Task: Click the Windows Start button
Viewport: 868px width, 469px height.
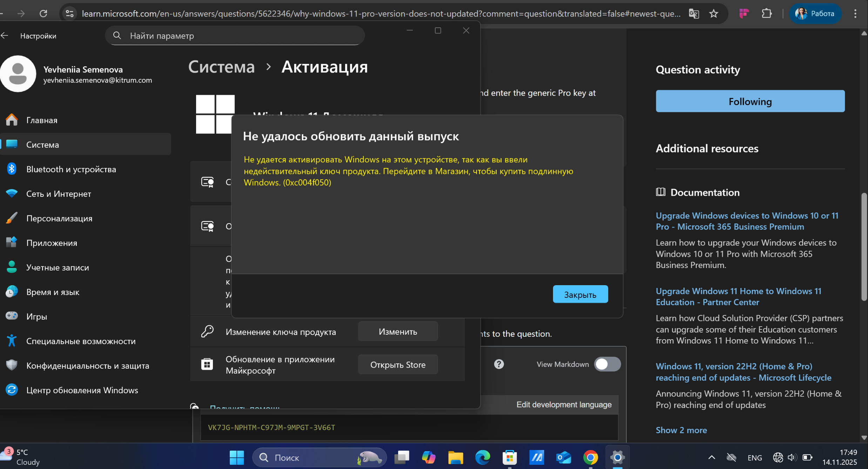Action: [x=236, y=457]
